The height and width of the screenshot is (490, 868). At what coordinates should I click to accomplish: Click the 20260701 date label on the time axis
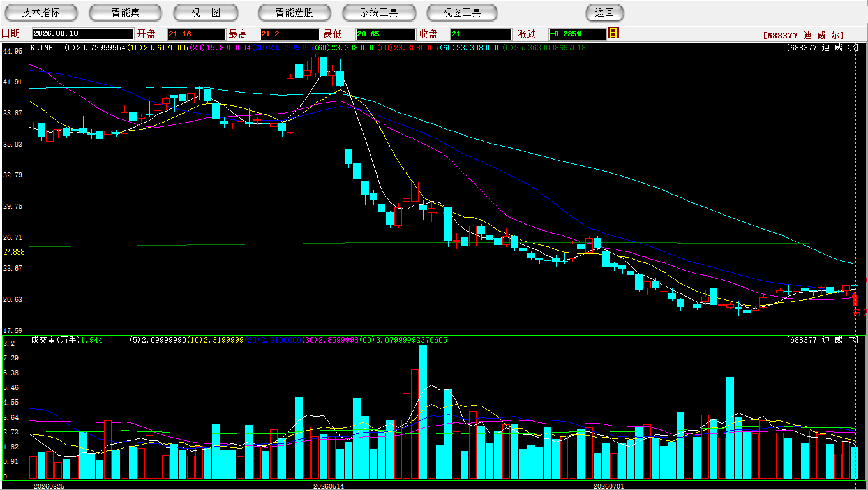(609, 486)
